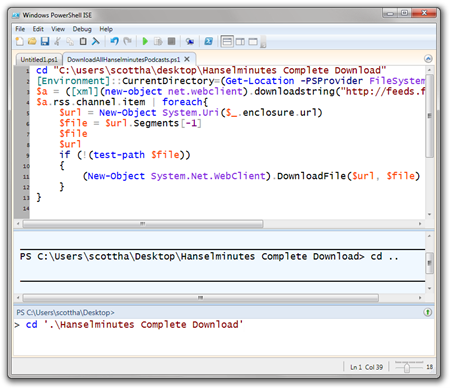Adjust the zoom slider in the status bar
This screenshot has width=450, height=388.
pos(407,367)
